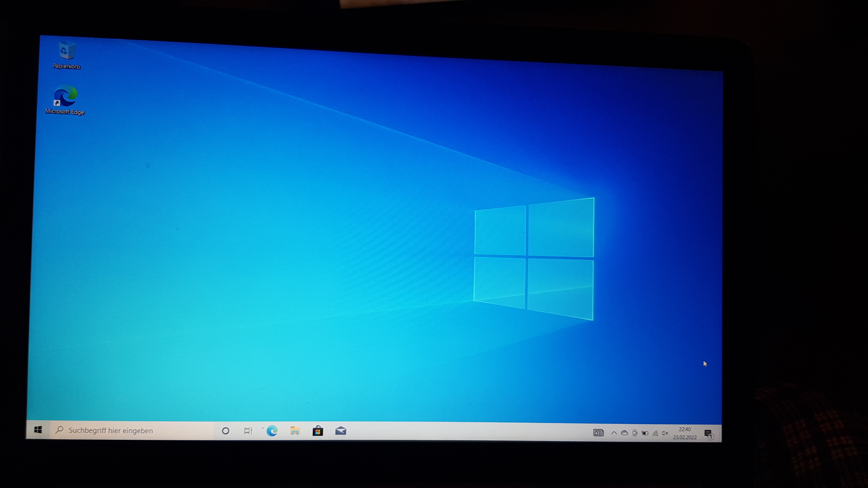
Task: Open the clock showing 22:40 and date
Action: pyautogui.click(x=685, y=433)
